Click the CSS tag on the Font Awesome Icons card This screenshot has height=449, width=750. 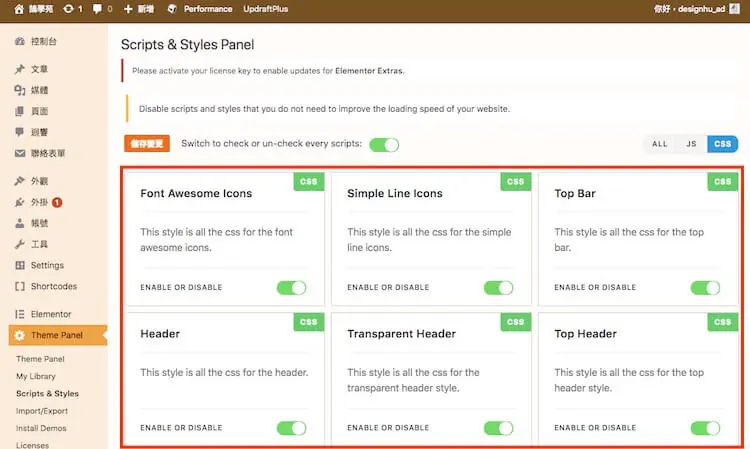click(x=309, y=182)
